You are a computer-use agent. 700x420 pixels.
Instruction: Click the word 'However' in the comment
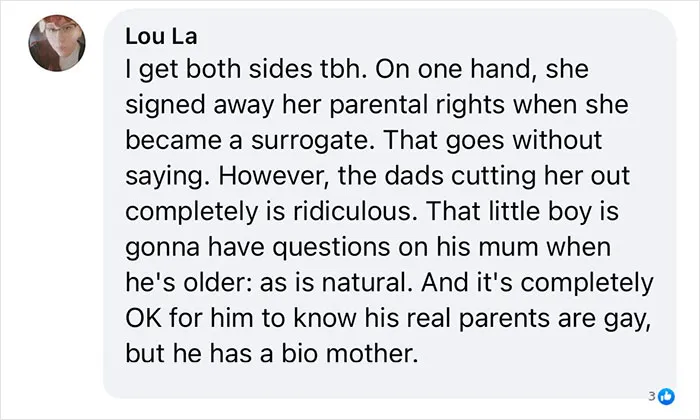click(273, 176)
